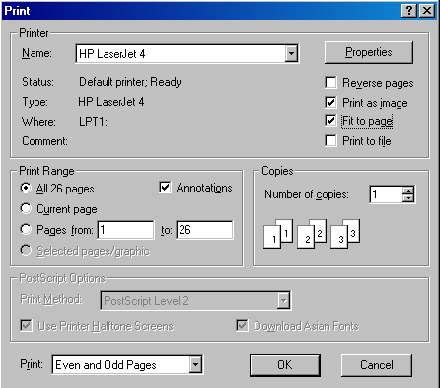Close the Print dialog
This screenshot has width=440, height=388.
[x=427, y=11]
